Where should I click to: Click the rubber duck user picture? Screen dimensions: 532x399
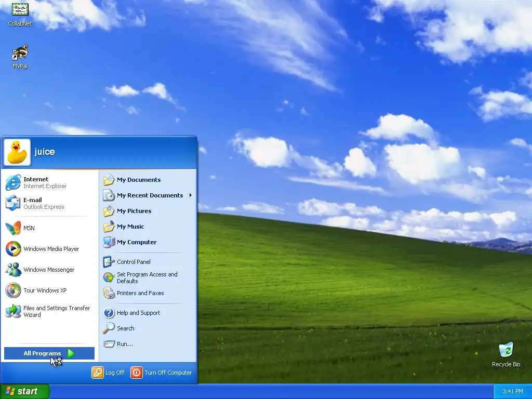pyautogui.click(x=17, y=152)
